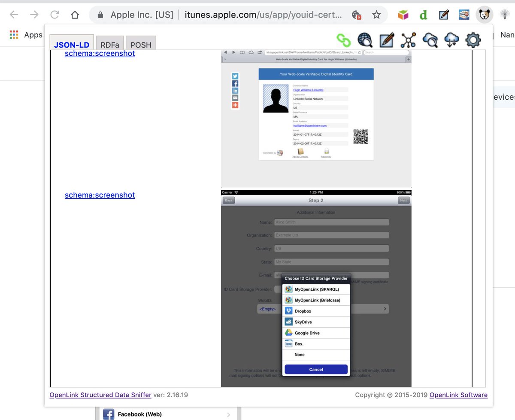This screenshot has height=420, width=515.
Task: Switch to the JSON-LD tab
Action: pyautogui.click(x=72, y=43)
